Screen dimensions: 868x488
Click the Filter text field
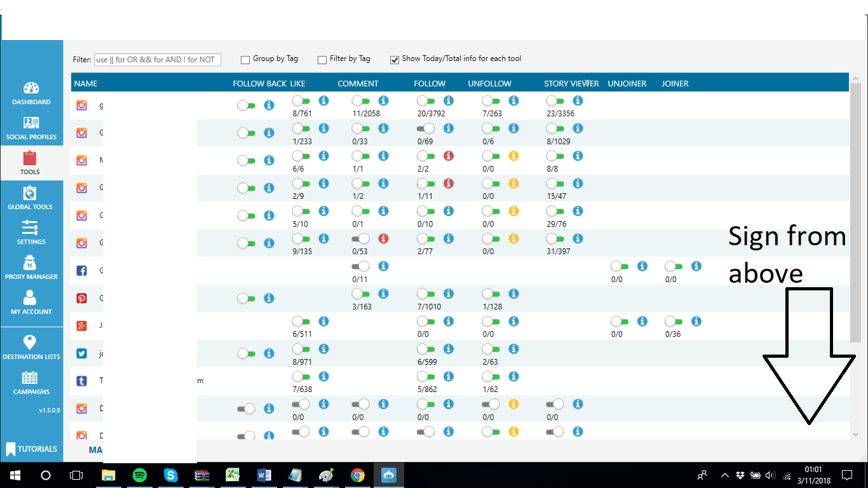click(158, 60)
